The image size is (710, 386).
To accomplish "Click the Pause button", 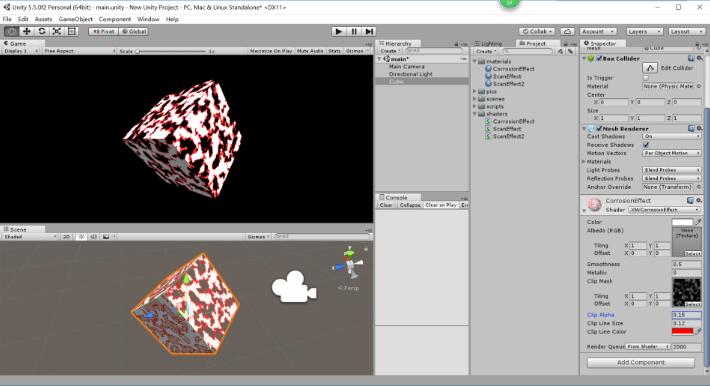I will click(x=354, y=31).
